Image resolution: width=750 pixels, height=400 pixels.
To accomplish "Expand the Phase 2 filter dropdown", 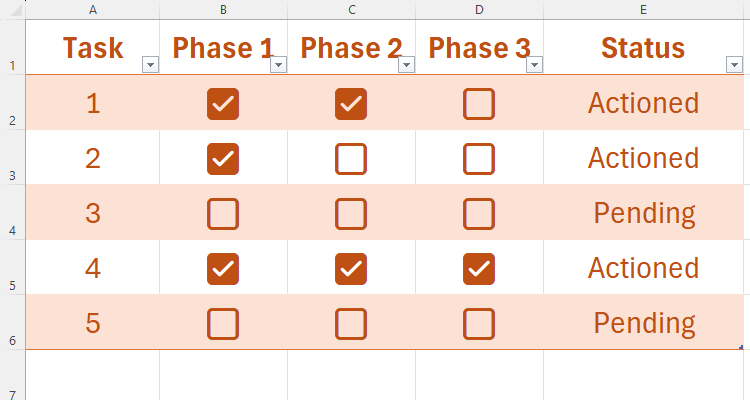I will tap(406, 65).
